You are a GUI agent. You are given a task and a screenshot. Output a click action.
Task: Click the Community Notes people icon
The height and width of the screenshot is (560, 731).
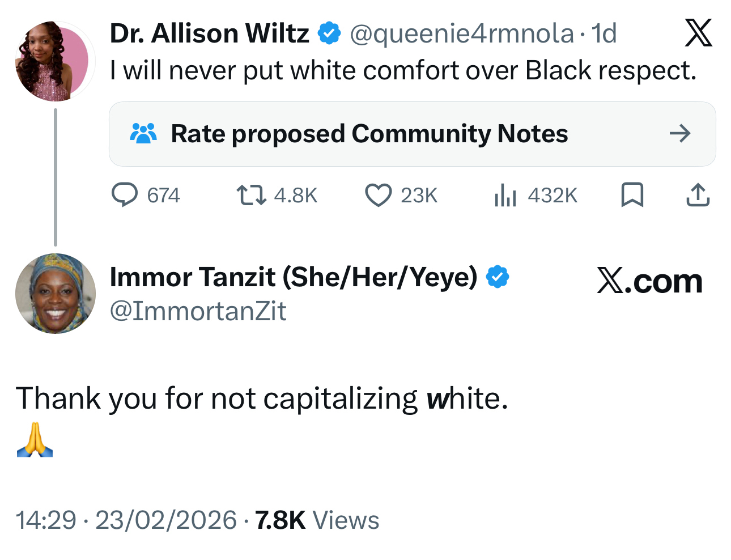pyautogui.click(x=143, y=134)
